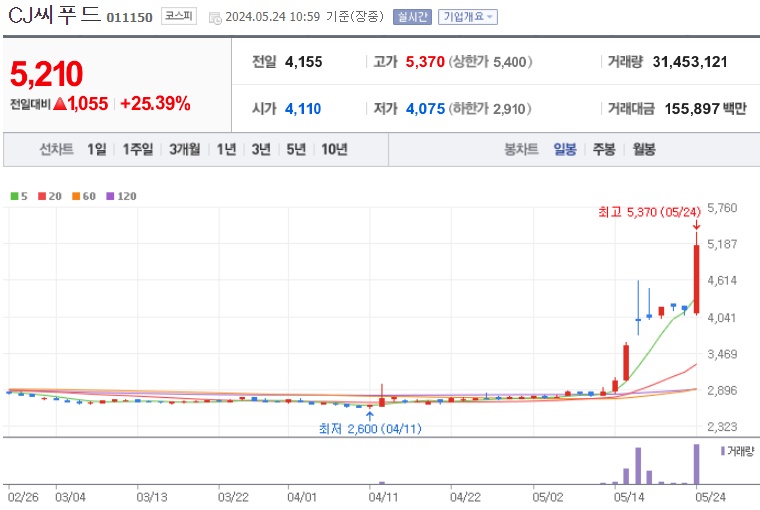
Task: Select the 5년 line chart tab
Action: pyautogui.click(x=296, y=149)
